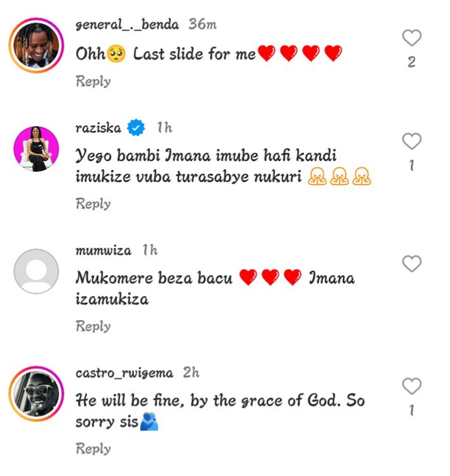Screen dimensions: 450x476
Task: Click raziska's blue verified badge
Action: coord(135,128)
